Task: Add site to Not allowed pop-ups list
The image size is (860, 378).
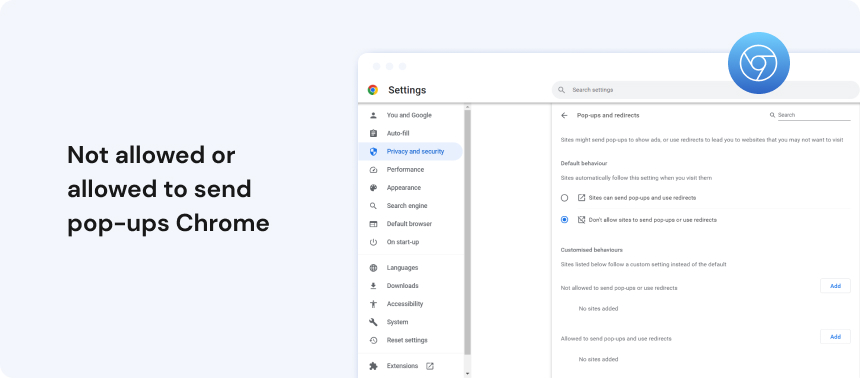Action: (835, 286)
